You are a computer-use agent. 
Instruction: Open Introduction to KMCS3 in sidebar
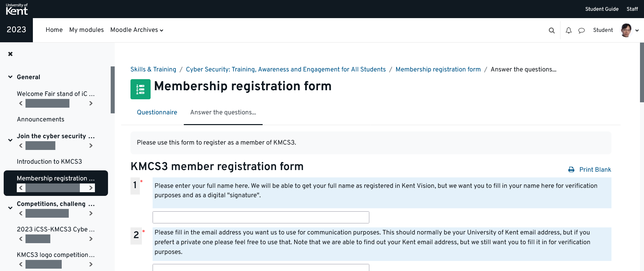tap(49, 162)
